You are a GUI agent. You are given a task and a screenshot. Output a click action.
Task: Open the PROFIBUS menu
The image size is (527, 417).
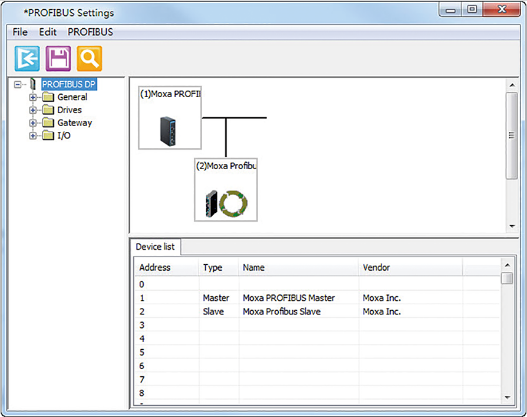[x=90, y=32]
